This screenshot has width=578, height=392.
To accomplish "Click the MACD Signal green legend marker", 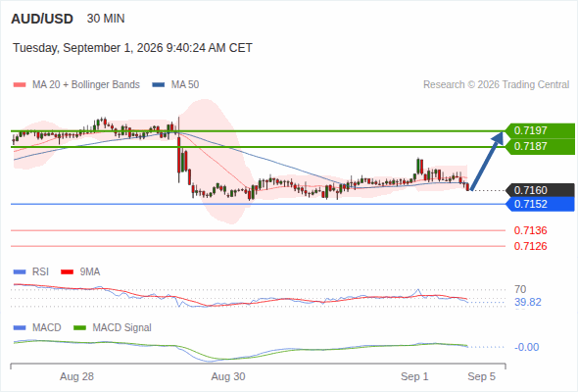I will coord(79,328).
